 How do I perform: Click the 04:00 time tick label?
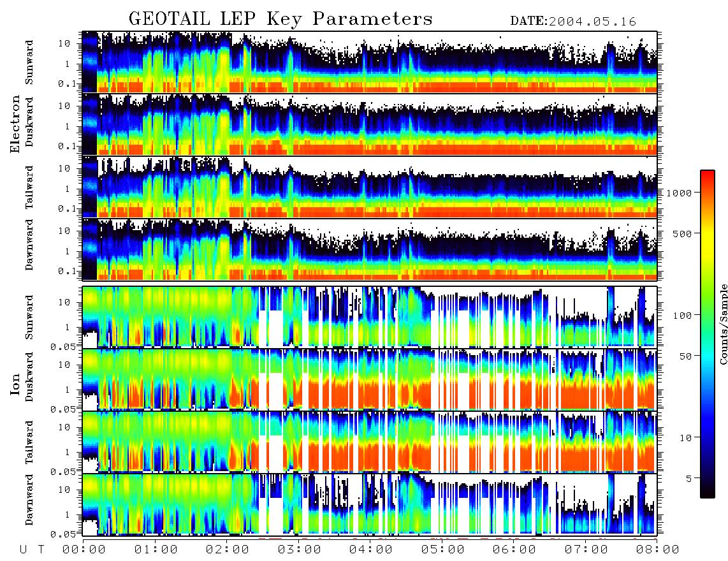(370, 550)
